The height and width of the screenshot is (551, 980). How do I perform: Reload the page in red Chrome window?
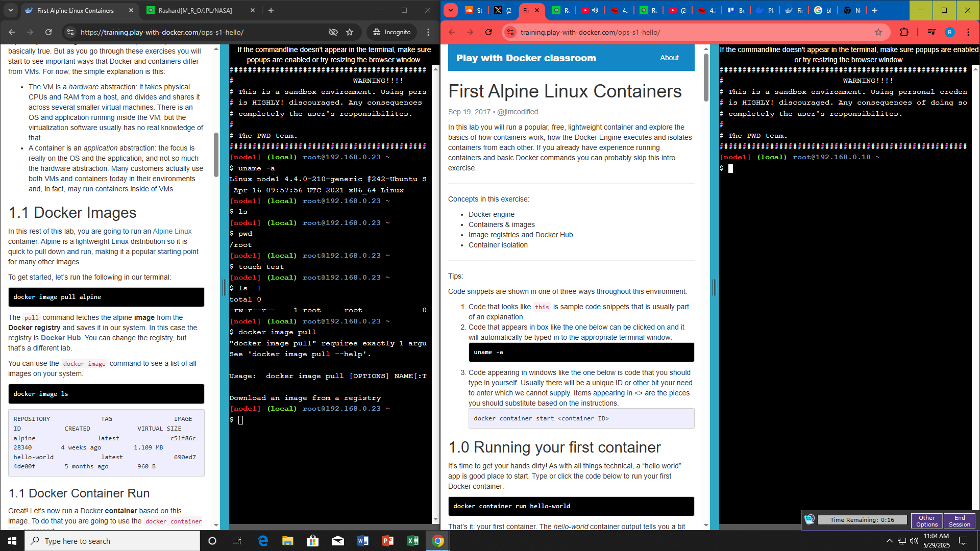tap(488, 32)
